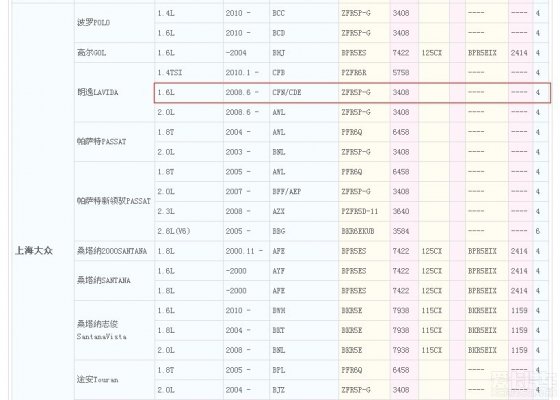Viewport: 560px width, 400px height.
Task: Click ZFR5P-G in the BPF/AEP row
Action: click(x=356, y=191)
